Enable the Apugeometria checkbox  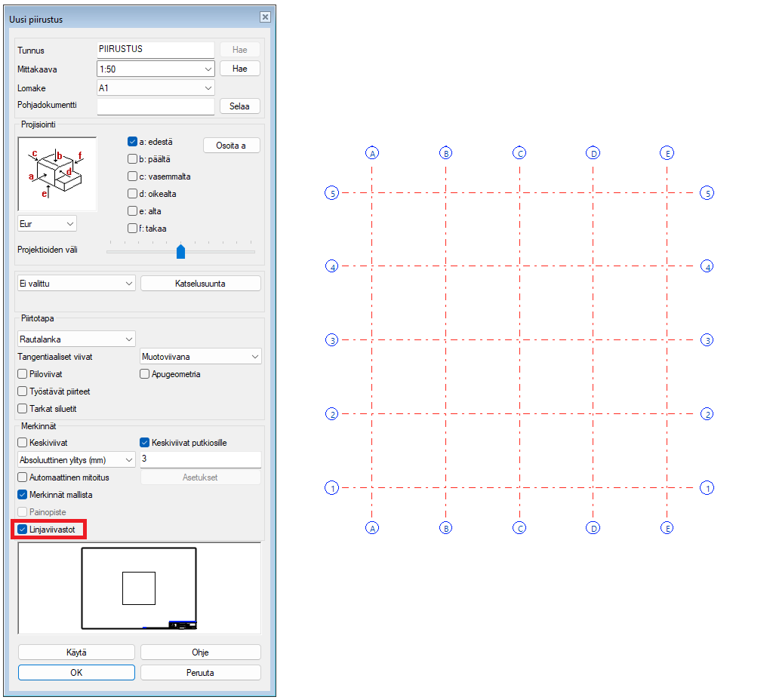[146, 373]
